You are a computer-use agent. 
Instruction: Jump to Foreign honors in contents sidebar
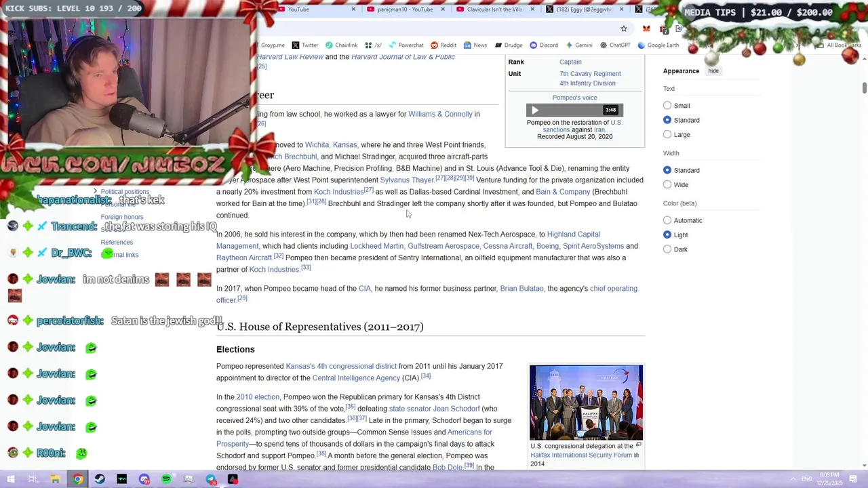coord(122,217)
